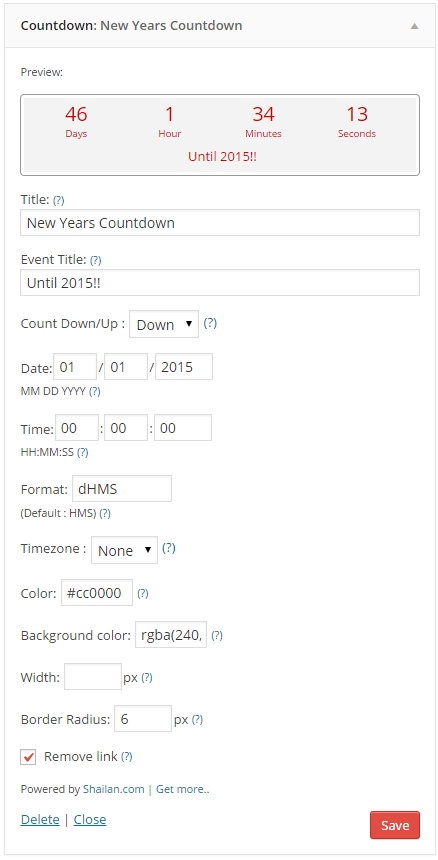Open help icon for Timezone
The width and height of the screenshot is (438, 860).
click(x=169, y=548)
